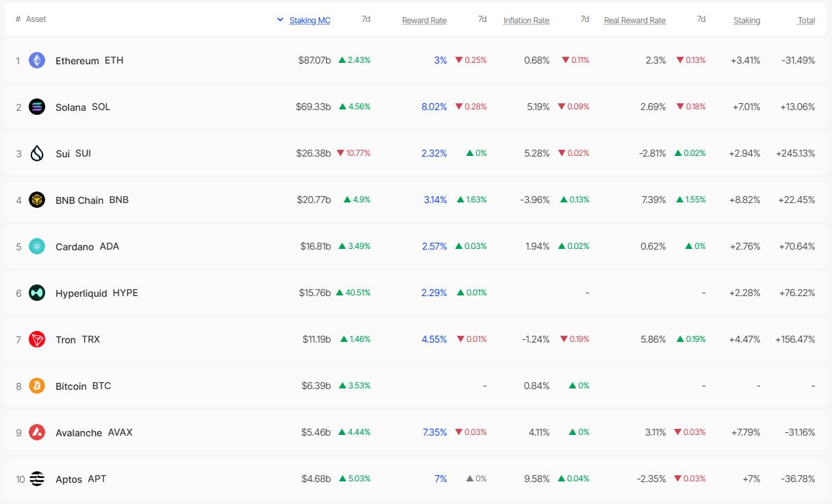
Task: Select the $4.68b staking market cap
Action: tap(316, 479)
